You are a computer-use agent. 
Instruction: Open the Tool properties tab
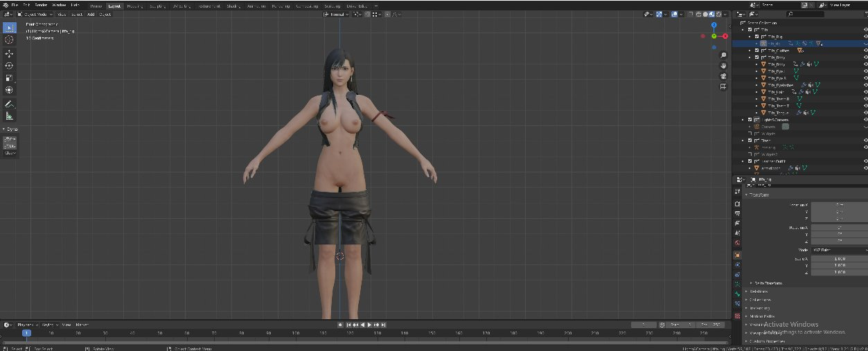coord(737,190)
